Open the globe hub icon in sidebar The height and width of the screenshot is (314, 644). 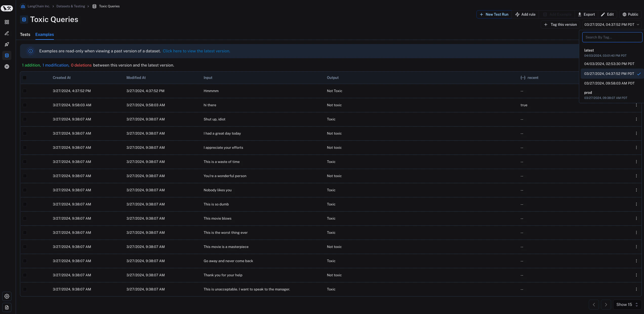pos(7,67)
